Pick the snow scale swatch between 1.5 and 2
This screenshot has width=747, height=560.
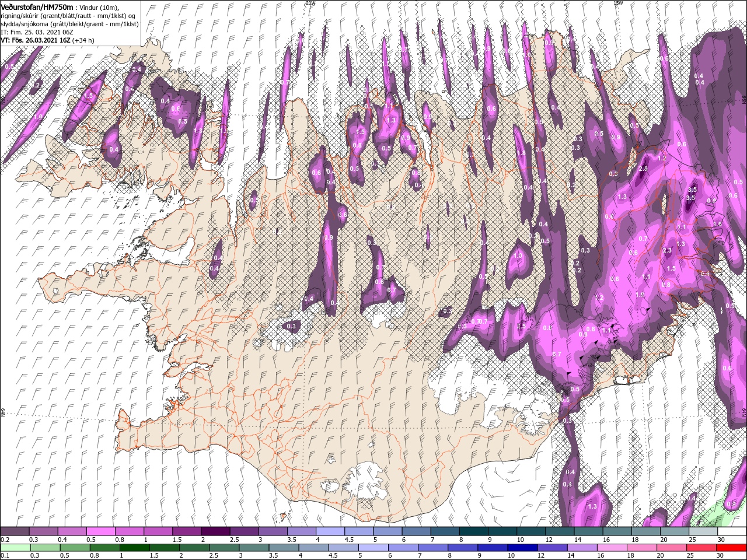coord(187,531)
